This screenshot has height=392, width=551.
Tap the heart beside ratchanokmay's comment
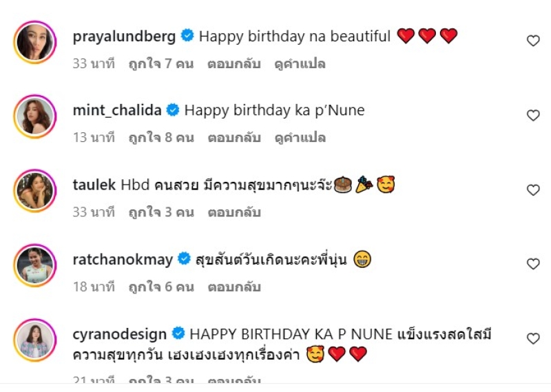pyautogui.click(x=533, y=264)
